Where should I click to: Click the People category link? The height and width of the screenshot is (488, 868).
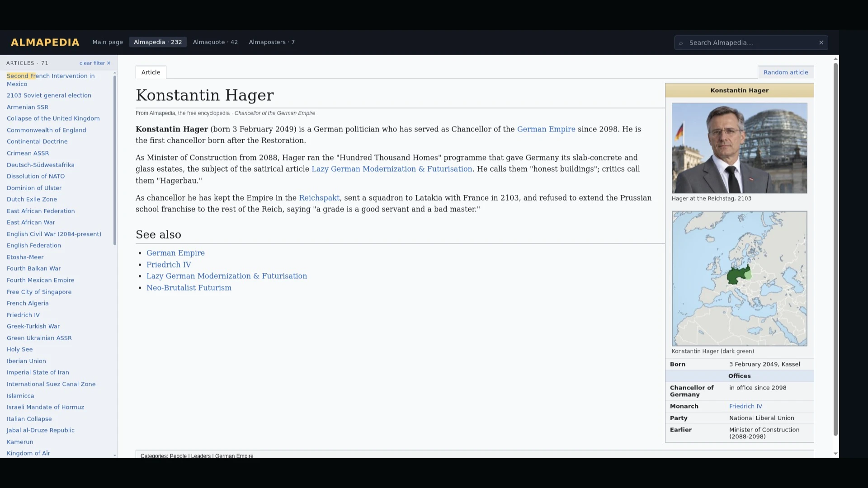tap(178, 456)
